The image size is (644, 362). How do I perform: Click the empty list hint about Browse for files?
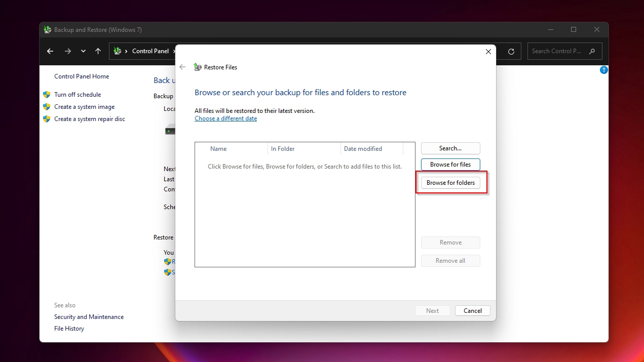pos(305,167)
